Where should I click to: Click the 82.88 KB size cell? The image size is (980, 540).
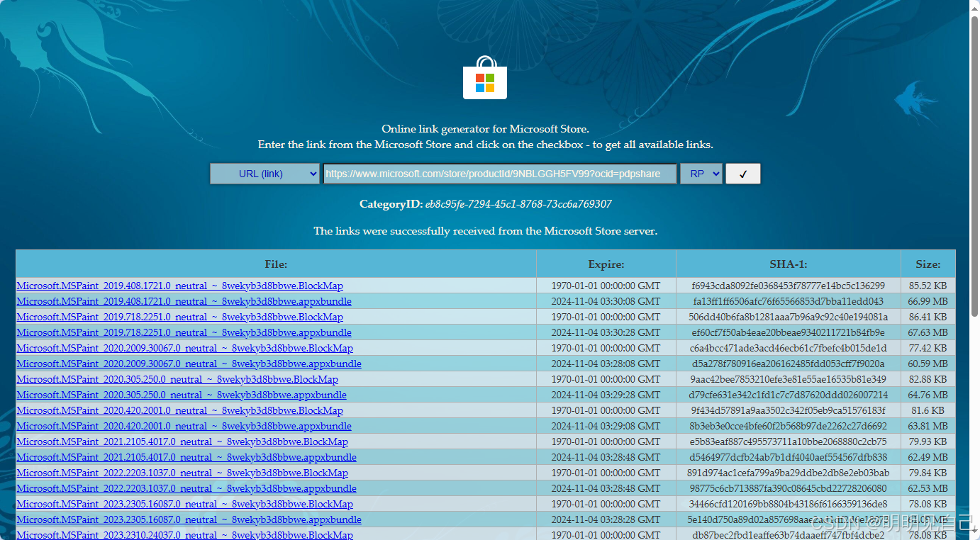point(928,379)
